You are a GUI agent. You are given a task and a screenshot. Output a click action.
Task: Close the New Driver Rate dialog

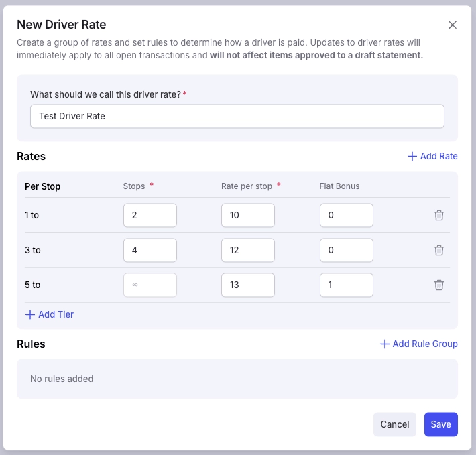[453, 25]
